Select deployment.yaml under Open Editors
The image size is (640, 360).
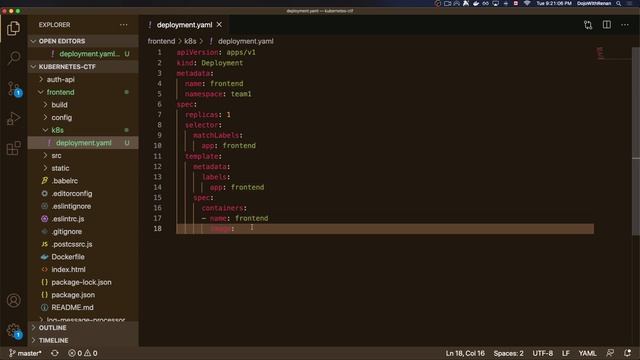click(x=83, y=54)
